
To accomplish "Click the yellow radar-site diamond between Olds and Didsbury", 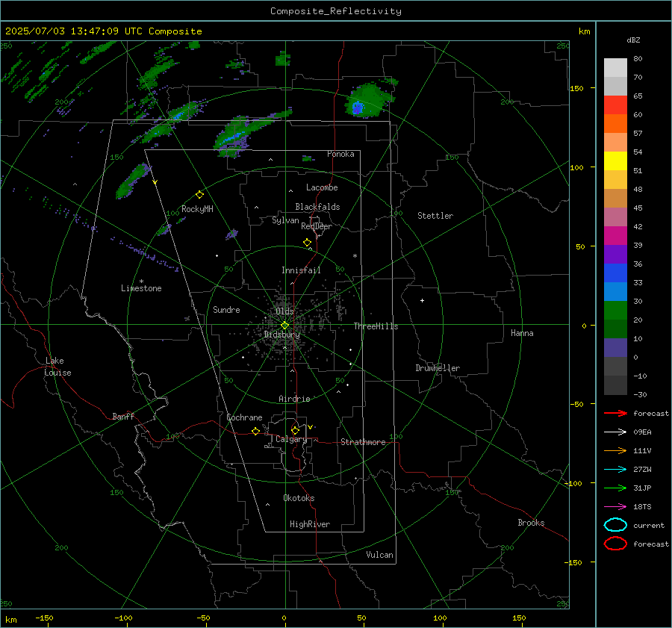I will tap(284, 326).
